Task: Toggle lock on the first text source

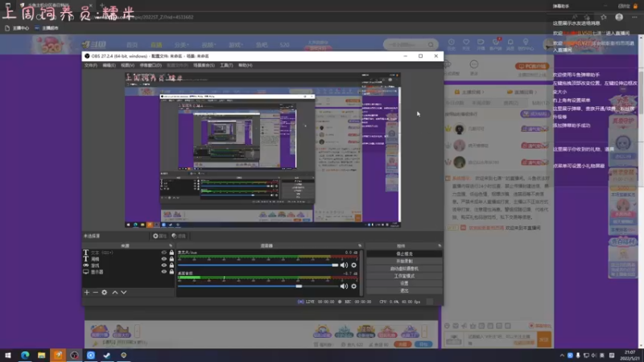Action: (x=171, y=253)
